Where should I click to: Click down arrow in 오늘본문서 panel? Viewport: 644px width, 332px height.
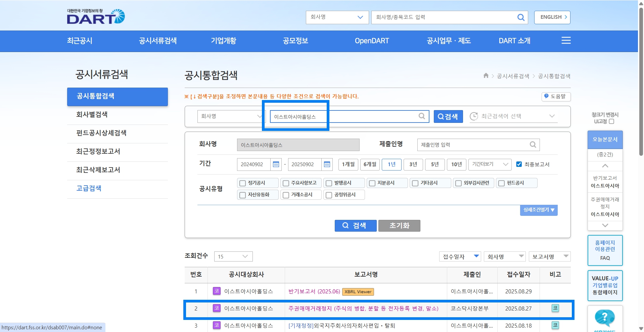tap(605, 226)
